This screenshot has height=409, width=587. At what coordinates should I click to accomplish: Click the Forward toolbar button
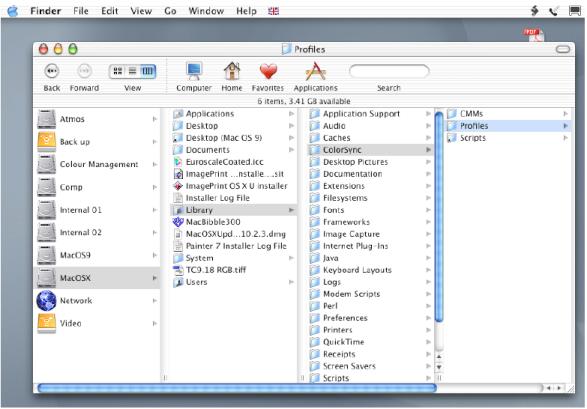[x=84, y=71]
